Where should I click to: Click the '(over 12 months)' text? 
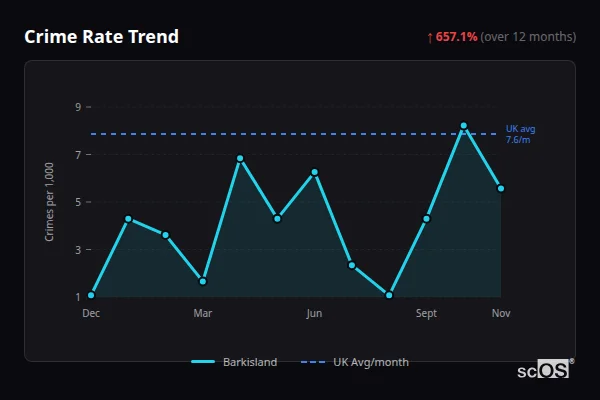pyautogui.click(x=528, y=37)
